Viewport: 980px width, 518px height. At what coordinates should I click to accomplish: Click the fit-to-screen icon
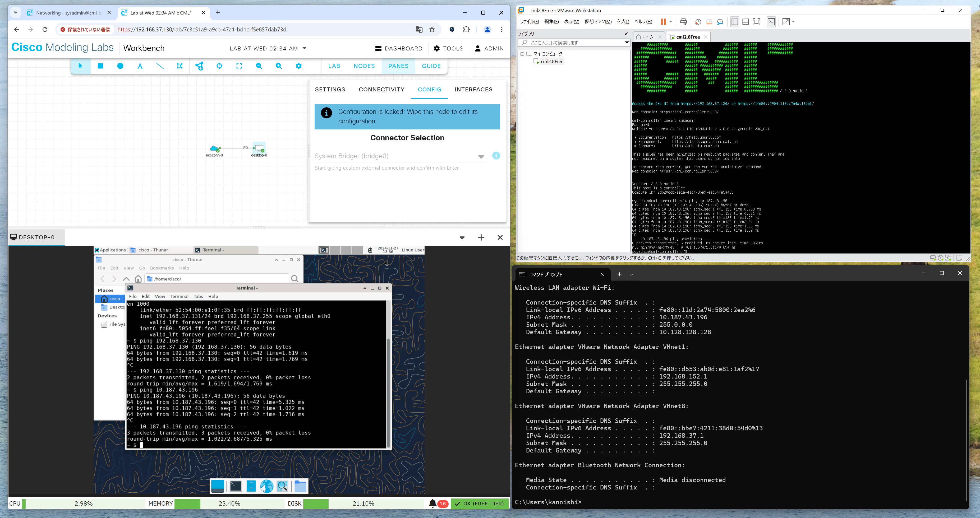coord(239,66)
